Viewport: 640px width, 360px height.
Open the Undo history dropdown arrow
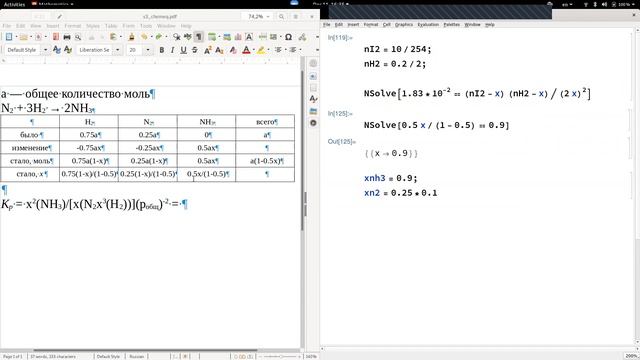click(151, 37)
